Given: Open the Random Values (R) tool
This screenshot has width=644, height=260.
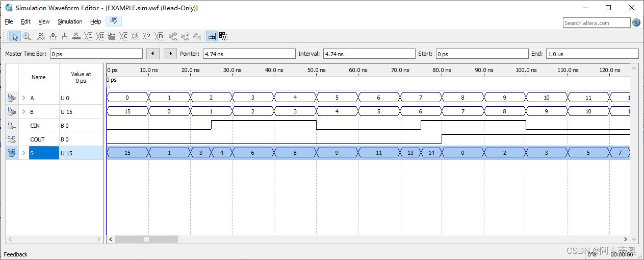Looking at the screenshot, I should pos(159,36).
